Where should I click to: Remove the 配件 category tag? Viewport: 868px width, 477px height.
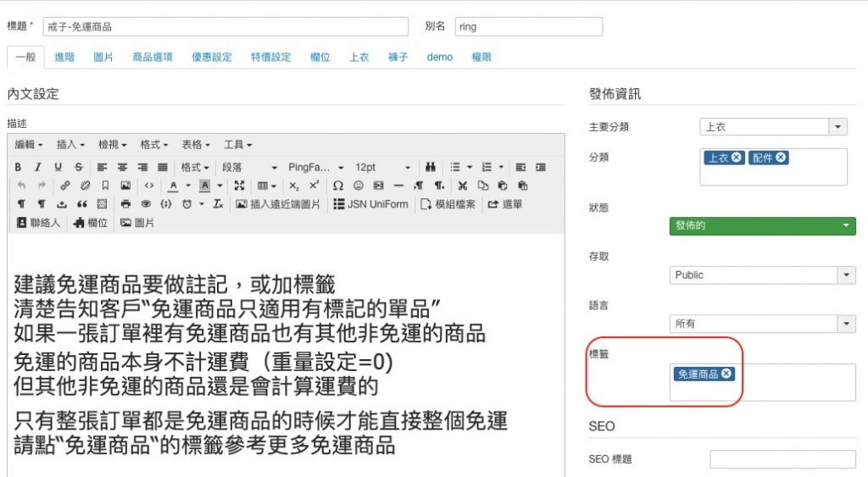pos(781,158)
